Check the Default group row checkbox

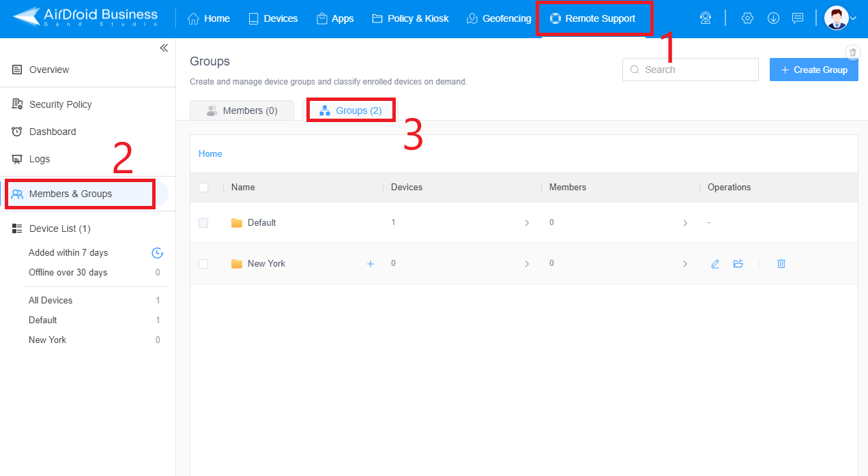203,223
